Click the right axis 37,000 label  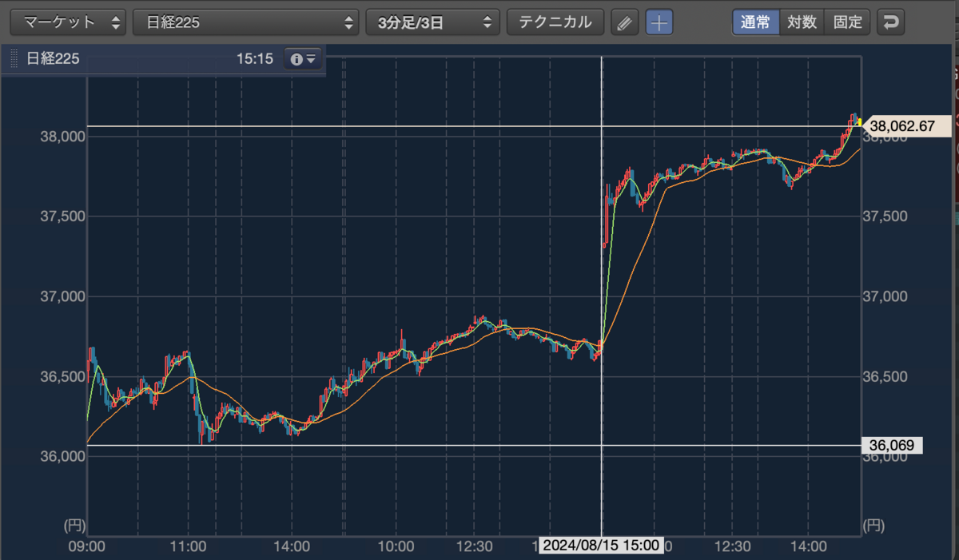tap(886, 296)
